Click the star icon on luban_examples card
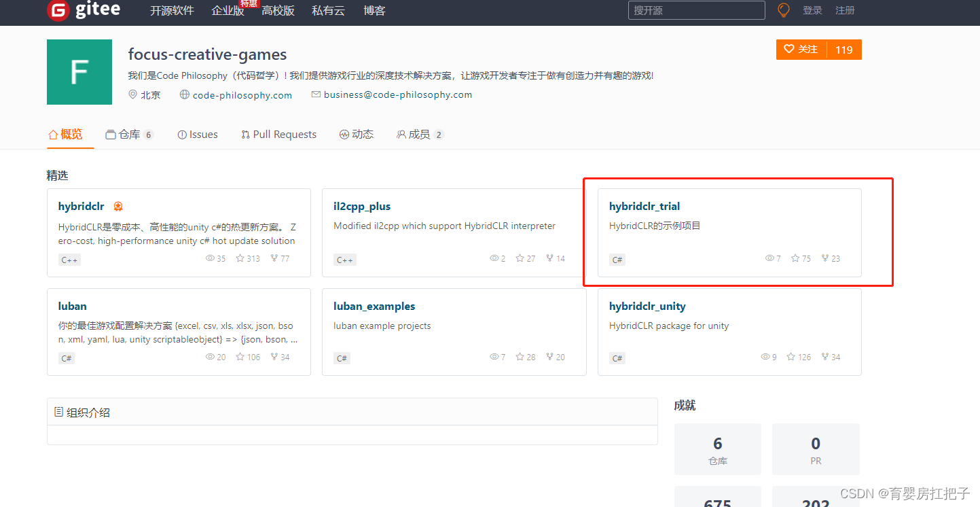Image resolution: width=980 pixels, height=507 pixels. coord(520,357)
